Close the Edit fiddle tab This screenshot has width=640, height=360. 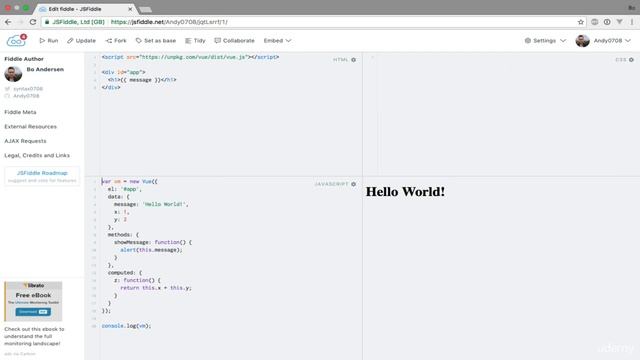(x=130, y=9)
